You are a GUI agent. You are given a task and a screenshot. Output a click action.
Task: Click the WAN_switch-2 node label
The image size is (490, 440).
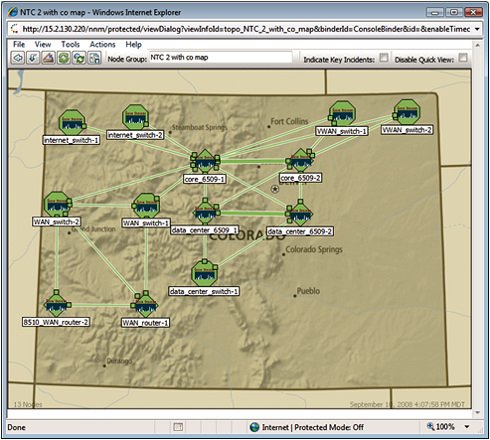[56, 222]
